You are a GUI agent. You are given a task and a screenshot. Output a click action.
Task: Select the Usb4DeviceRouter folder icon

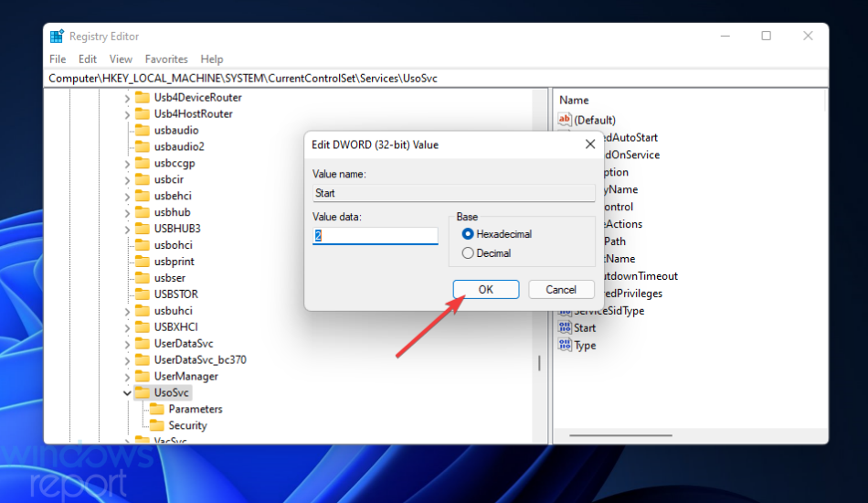click(x=143, y=98)
